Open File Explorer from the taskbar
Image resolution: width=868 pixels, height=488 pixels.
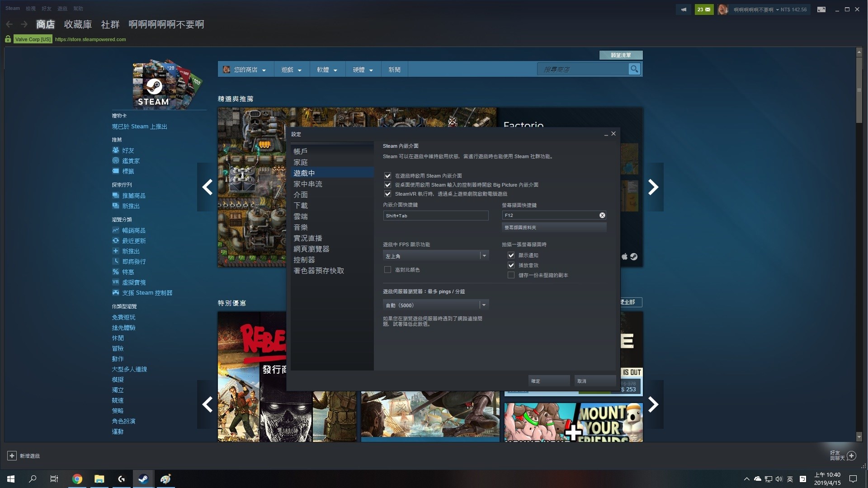[x=99, y=479]
